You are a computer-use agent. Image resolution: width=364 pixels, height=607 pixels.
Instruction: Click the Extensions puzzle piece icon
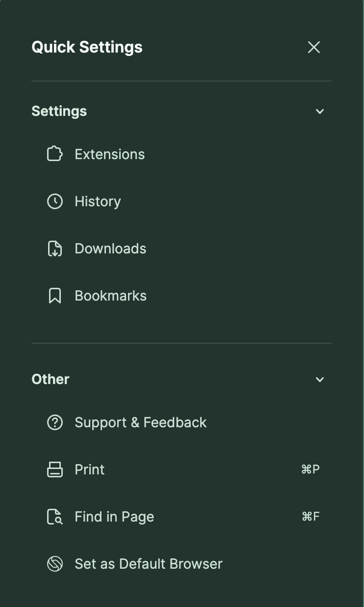click(x=54, y=154)
